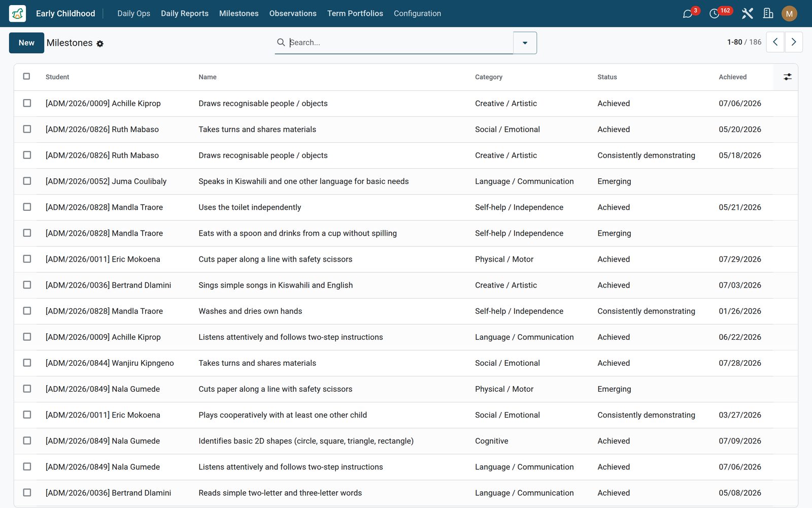The height and width of the screenshot is (508, 812).
Task: Open the Configuration menu
Action: tap(417, 14)
